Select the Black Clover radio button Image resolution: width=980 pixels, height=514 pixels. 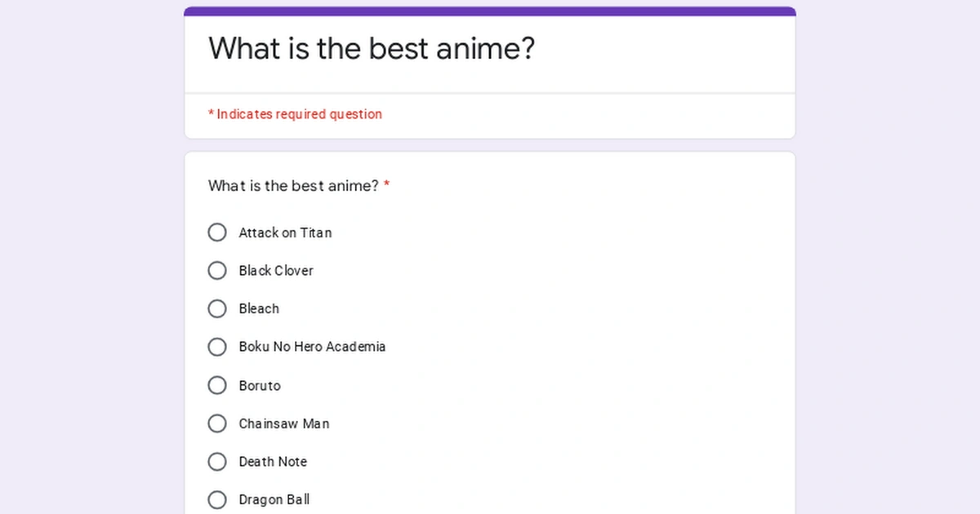(217, 270)
